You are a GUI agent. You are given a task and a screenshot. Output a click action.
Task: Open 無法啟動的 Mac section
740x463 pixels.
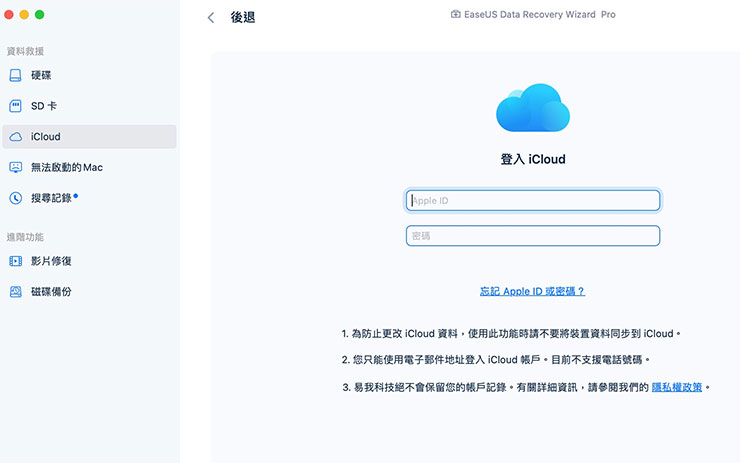89,167
